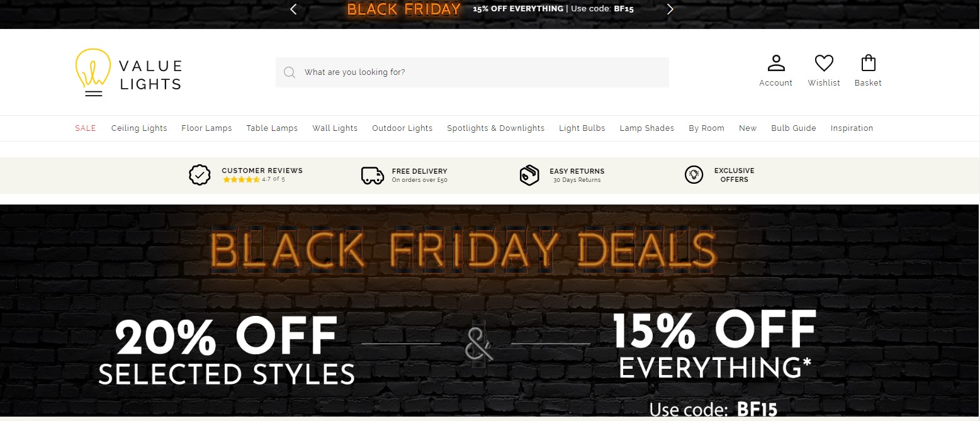The image size is (980, 421).
Task: Go to the Bulb Guide page
Action: coord(794,128)
